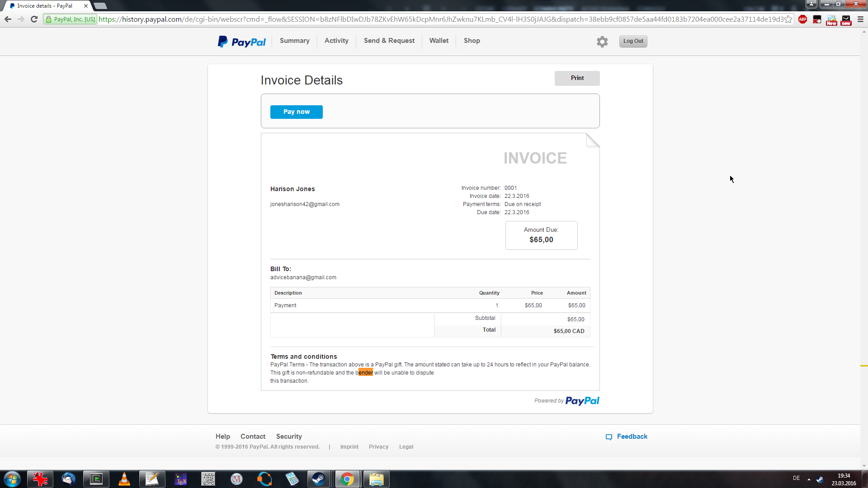Open Thunderbird mail from taskbar

coord(68,479)
